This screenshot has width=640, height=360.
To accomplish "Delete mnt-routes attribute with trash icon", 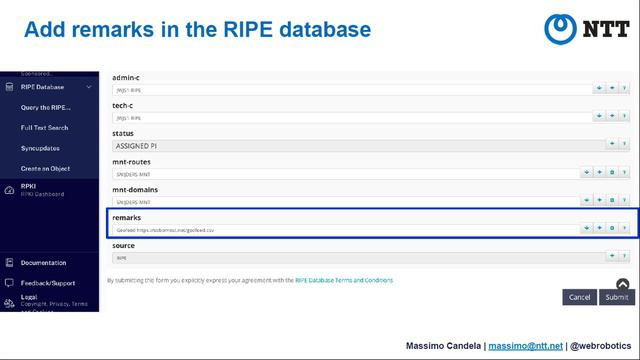I will (612, 172).
